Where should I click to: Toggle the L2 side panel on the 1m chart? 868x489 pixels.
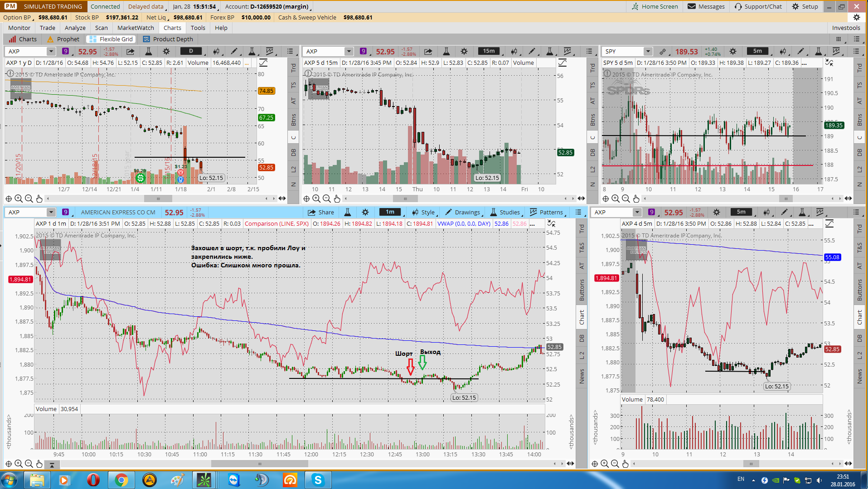(582, 355)
